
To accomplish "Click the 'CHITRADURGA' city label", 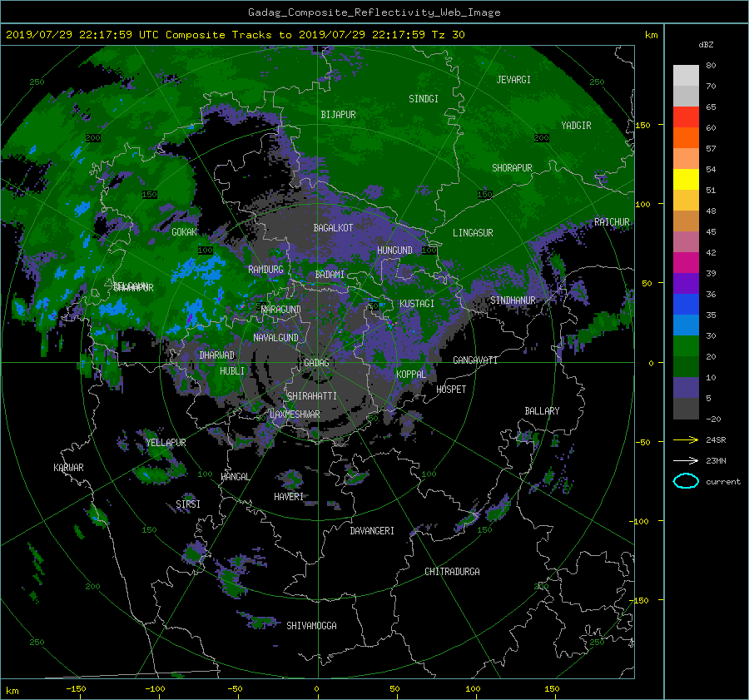I will pyautogui.click(x=453, y=572).
